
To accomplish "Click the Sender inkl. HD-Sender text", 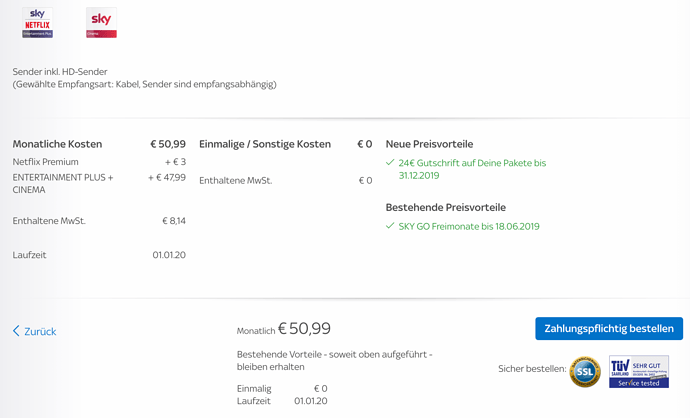I will click(60, 71).
